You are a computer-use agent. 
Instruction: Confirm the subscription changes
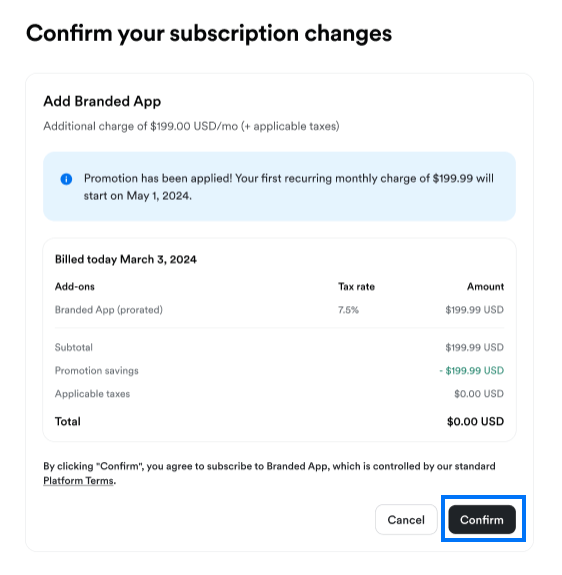[x=482, y=520]
